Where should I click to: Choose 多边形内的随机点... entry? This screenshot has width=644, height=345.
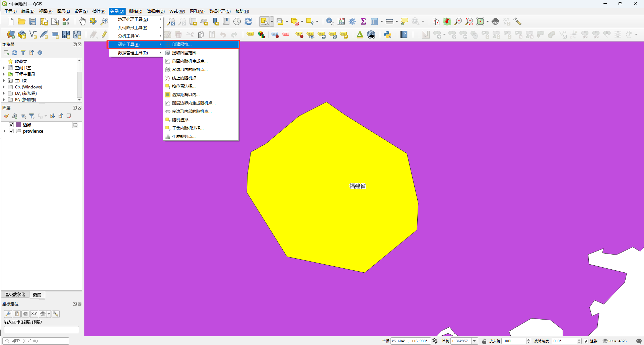click(x=201, y=69)
